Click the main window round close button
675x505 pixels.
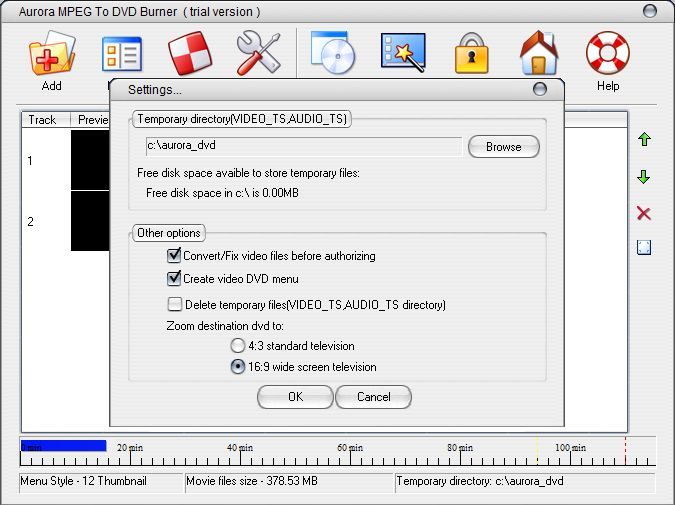click(650, 11)
